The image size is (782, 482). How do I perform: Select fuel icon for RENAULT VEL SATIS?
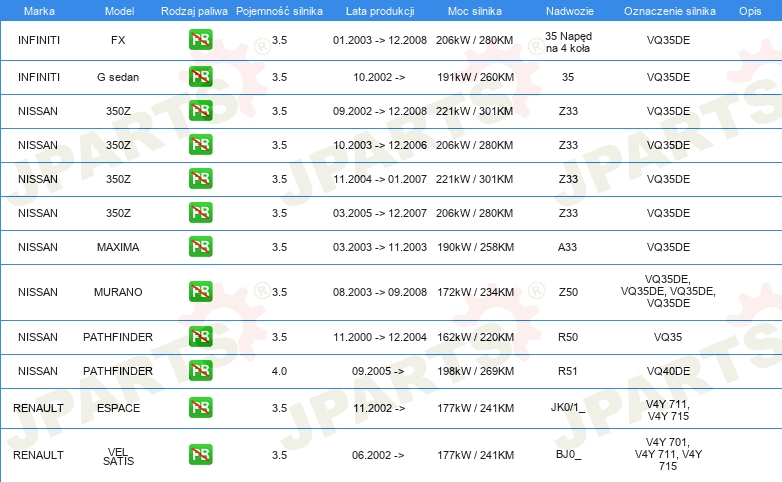pyautogui.click(x=200, y=454)
